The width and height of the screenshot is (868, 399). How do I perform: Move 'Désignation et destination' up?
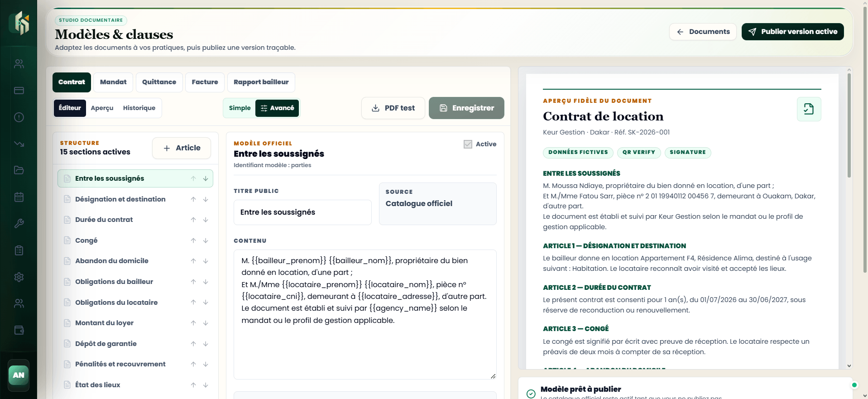pos(193,199)
